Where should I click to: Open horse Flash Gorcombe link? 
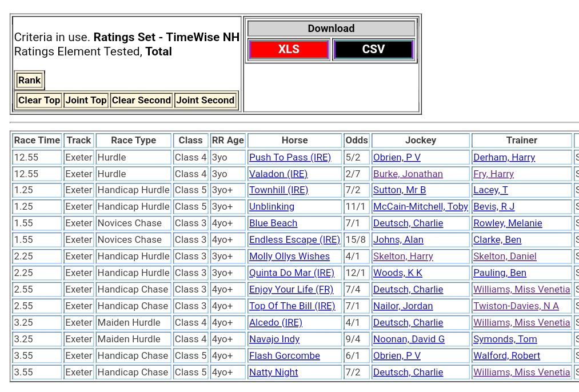click(x=284, y=356)
